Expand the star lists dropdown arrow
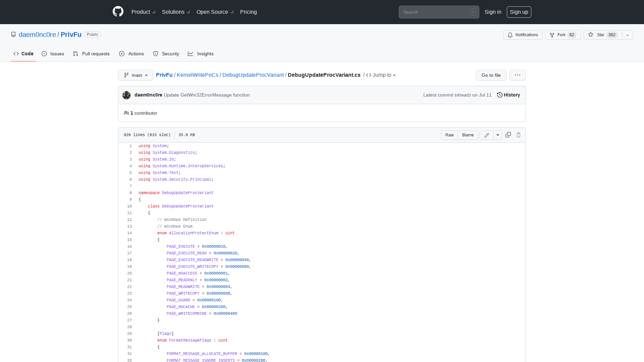The height and width of the screenshot is (362, 644). (x=628, y=35)
